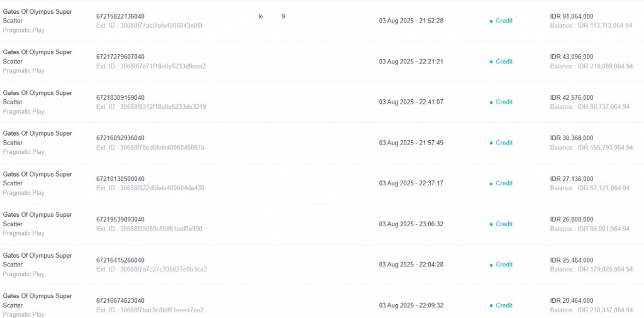
Task: Click the 03 Aug 2025 - 22:04:28 timestamp
Action: (x=411, y=265)
